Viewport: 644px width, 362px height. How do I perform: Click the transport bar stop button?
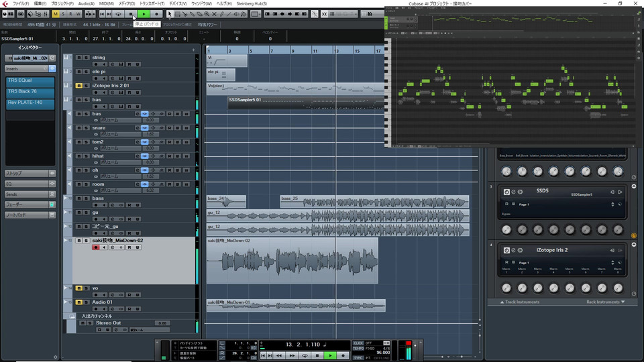tap(317, 355)
